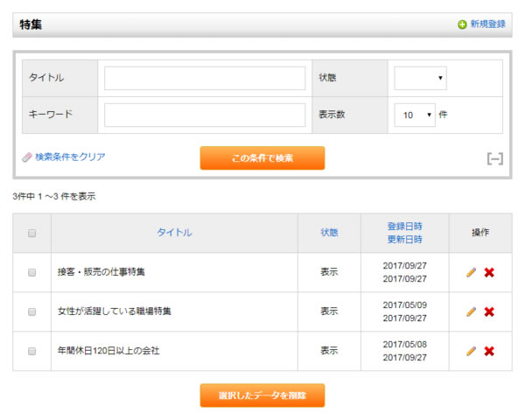The width and height of the screenshot is (525, 420).
Task: Check the box for 接客・販売の仕事特集
Action: point(32,272)
